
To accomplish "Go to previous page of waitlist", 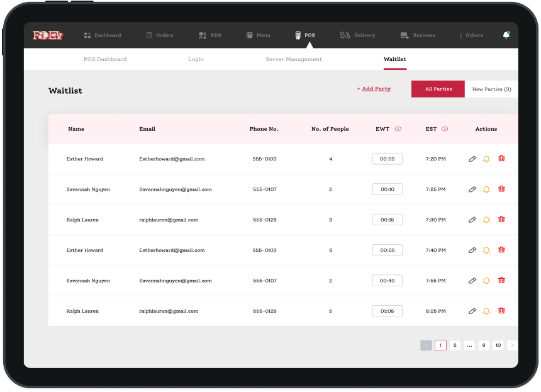I will (426, 345).
